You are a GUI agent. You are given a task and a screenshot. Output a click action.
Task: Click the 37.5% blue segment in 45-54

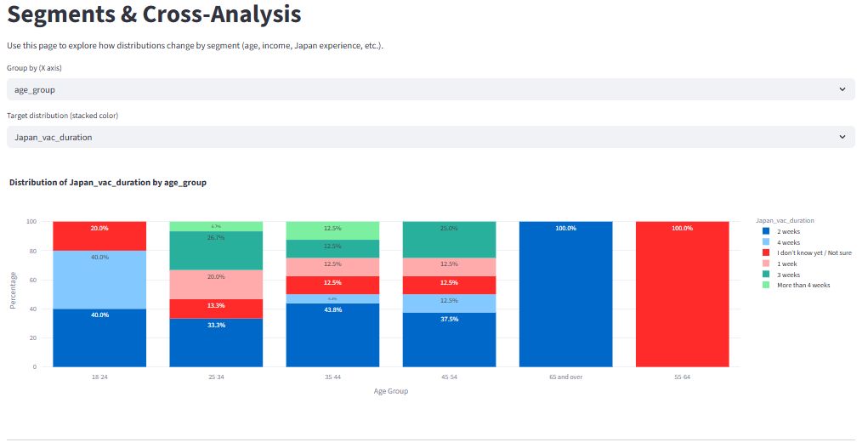click(449, 344)
